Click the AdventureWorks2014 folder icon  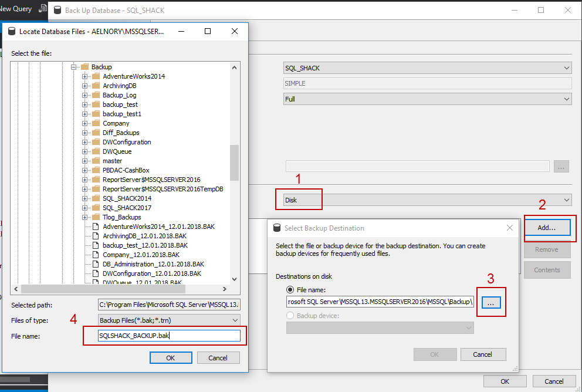coord(96,76)
